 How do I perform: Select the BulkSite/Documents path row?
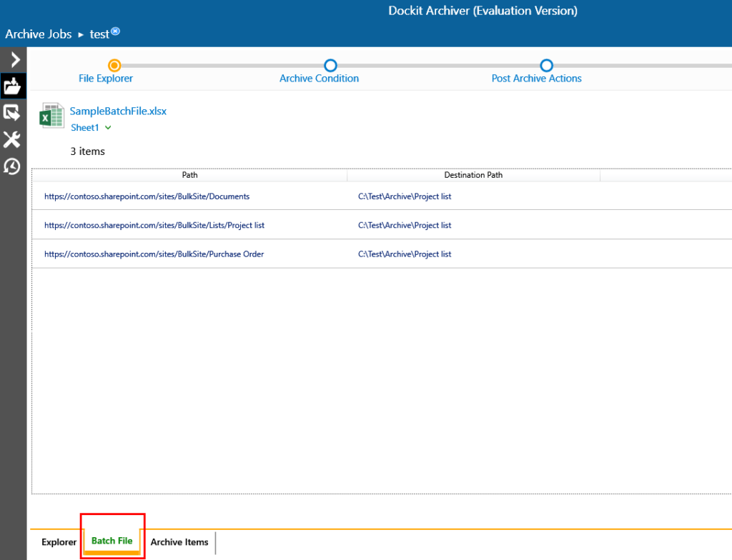pos(147,196)
